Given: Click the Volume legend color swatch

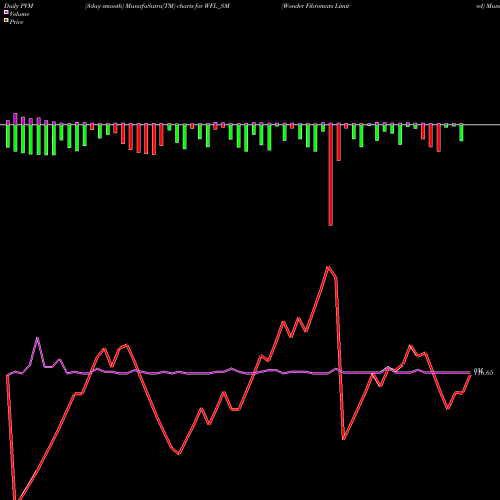Looking at the screenshot, I should tap(6, 13).
